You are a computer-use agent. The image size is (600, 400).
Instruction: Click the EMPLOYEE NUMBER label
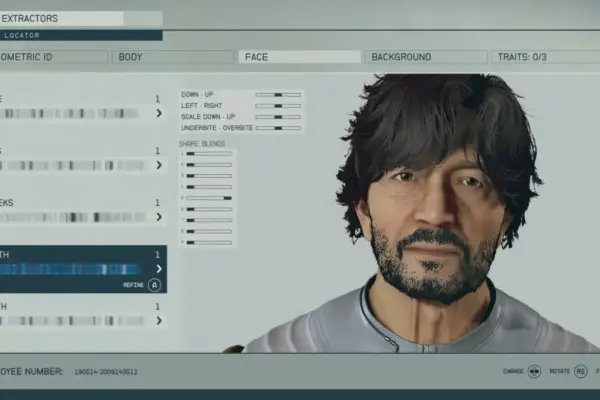coord(31,371)
